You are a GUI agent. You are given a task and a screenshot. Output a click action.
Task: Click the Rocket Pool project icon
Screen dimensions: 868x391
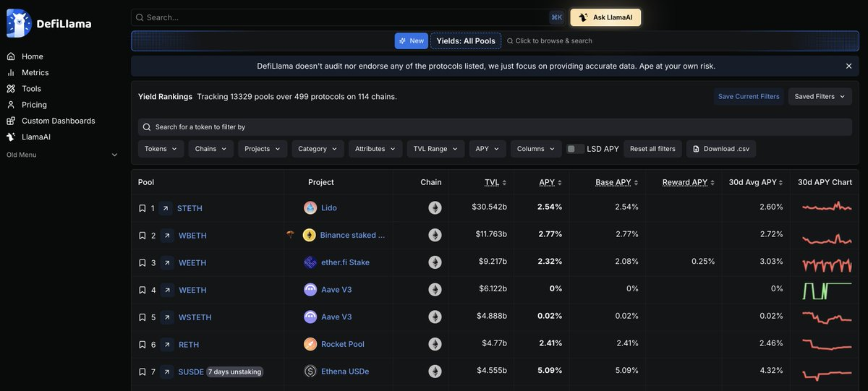310,345
